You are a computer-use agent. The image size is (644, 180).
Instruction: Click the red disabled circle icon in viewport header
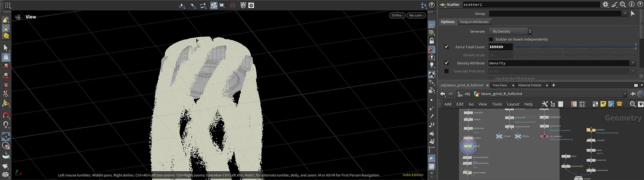click(233, 5)
